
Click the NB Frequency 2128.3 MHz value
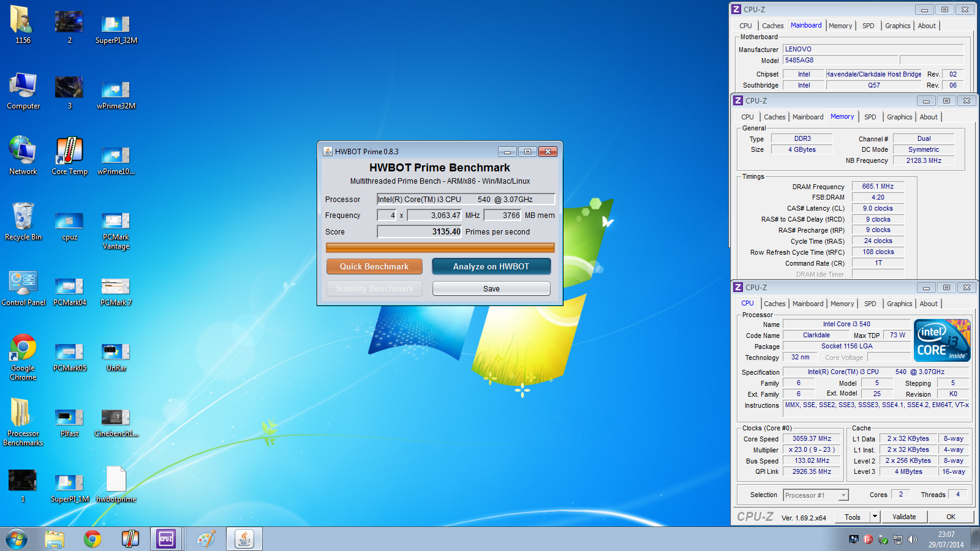tap(924, 160)
